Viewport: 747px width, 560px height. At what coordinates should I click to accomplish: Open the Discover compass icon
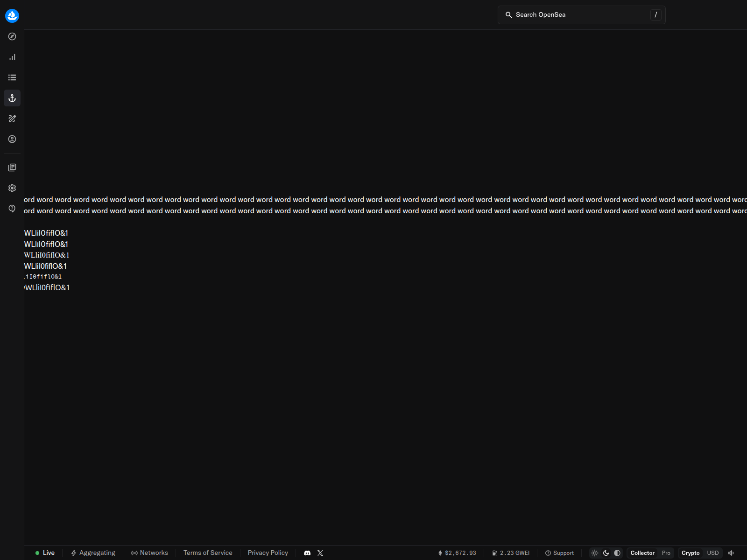click(x=12, y=36)
